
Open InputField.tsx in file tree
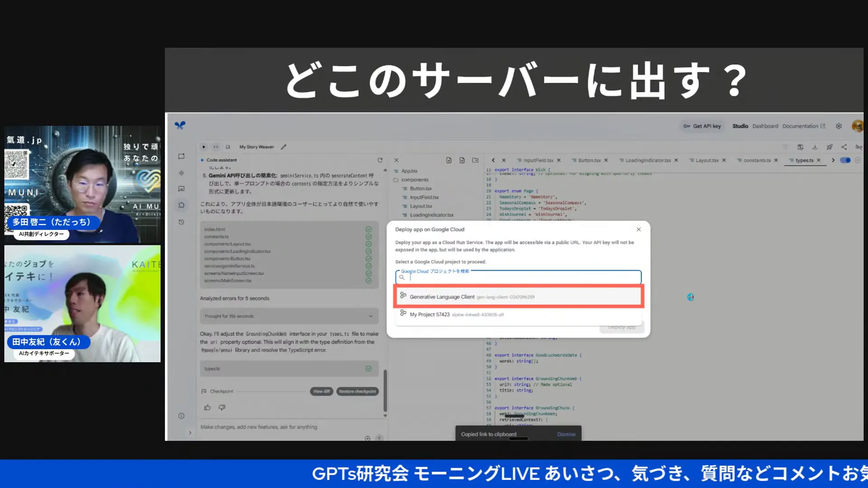tap(425, 197)
